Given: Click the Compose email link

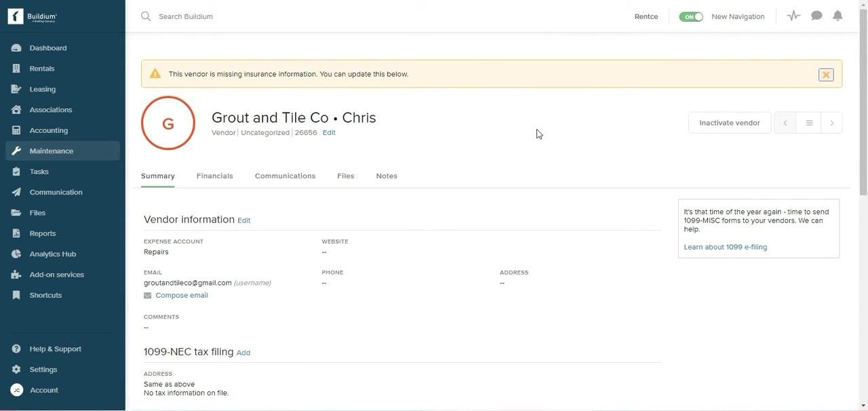Looking at the screenshot, I should coord(182,296).
